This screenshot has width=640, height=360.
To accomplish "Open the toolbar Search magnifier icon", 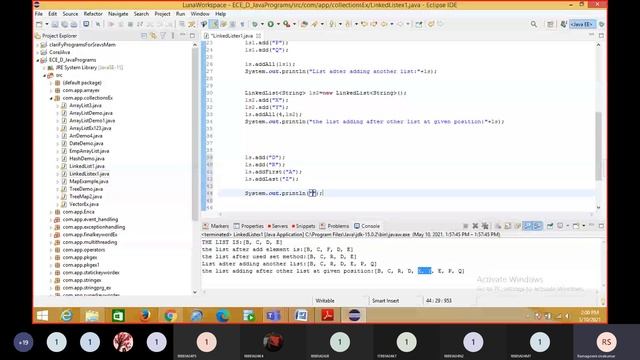I will click(x=534, y=24).
